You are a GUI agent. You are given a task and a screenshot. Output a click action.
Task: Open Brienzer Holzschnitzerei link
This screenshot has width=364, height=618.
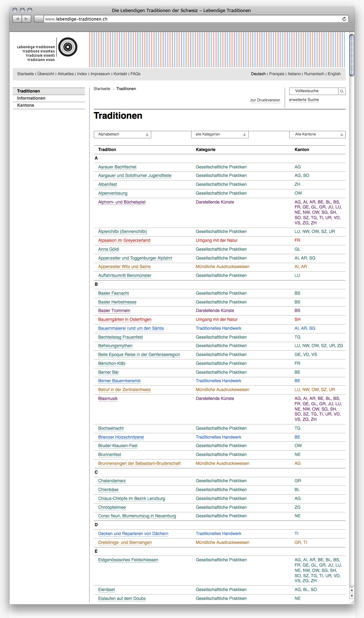pos(121,437)
